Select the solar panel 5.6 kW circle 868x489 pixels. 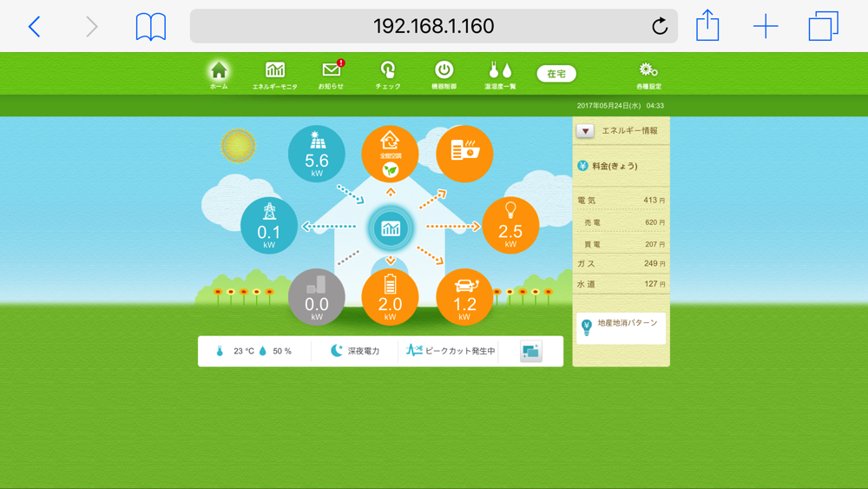317,154
